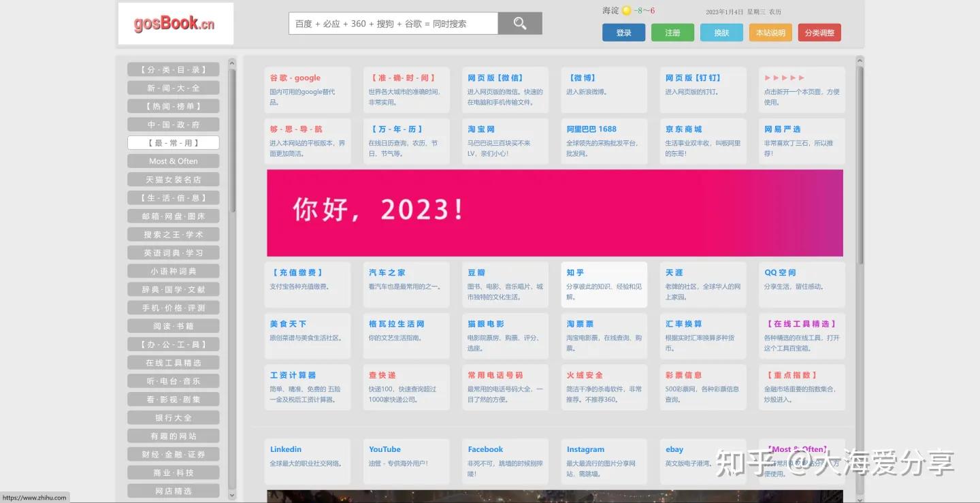980x503 pixels.
Task: Open the 工资计算器 salary calculator link
Action: [293, 375]
